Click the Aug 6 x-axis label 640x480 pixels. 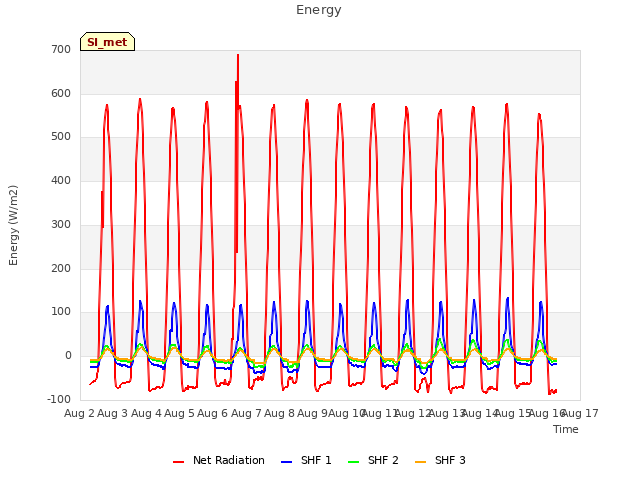(x=213, y=413)
